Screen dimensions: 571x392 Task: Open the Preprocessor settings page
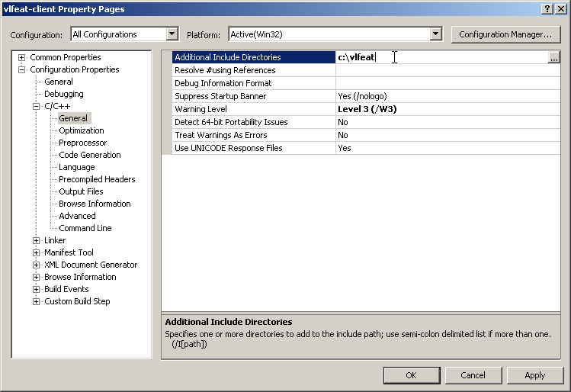coord(83,143)
